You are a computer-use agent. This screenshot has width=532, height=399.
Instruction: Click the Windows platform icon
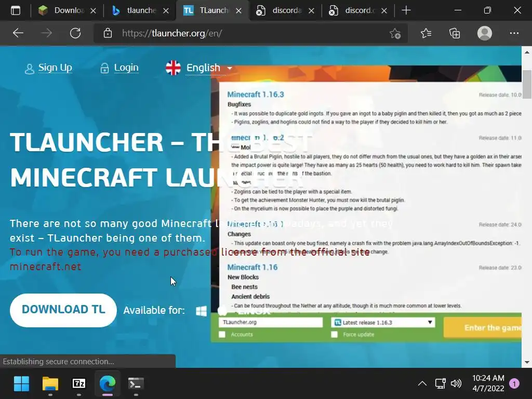[x=201, y=311]
